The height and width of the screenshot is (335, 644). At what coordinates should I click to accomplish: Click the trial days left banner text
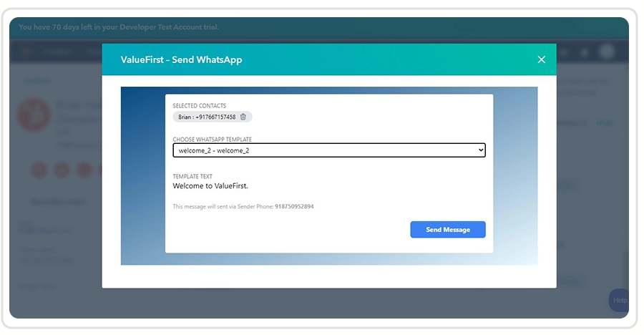click(119, 27)
